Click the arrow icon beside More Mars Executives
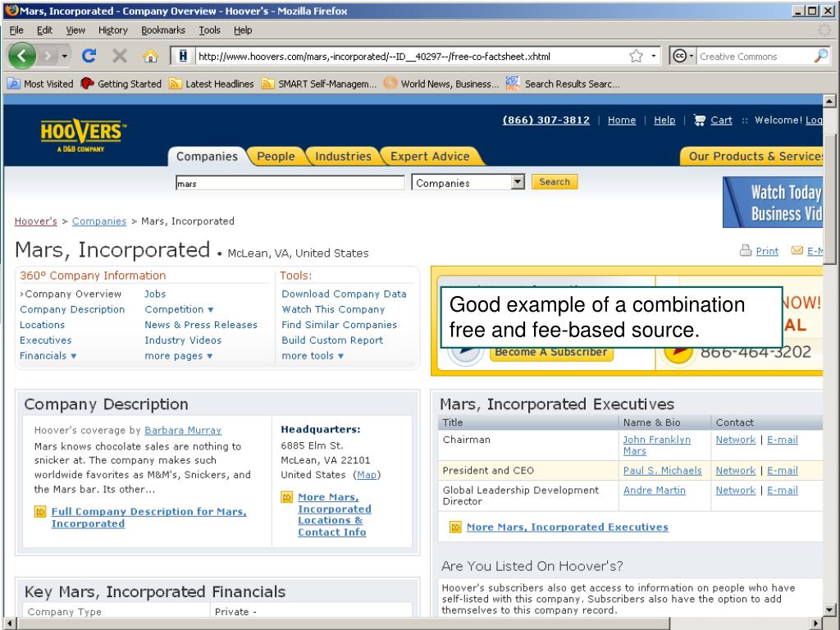 click(455, 527)
